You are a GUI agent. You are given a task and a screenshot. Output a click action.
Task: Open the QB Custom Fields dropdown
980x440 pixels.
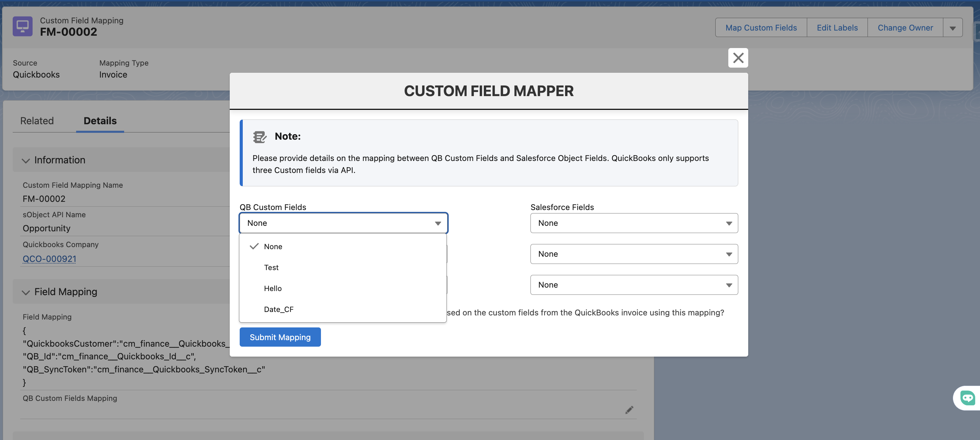tap(344, 223)
